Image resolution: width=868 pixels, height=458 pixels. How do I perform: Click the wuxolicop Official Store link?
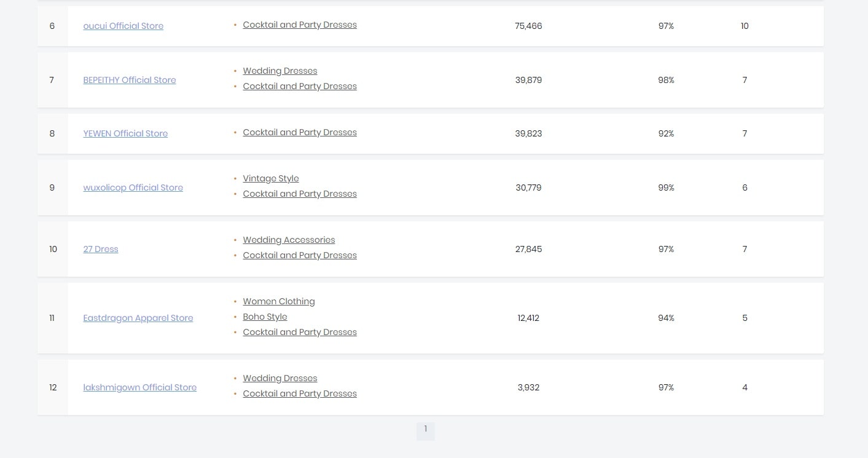[133, 188]
